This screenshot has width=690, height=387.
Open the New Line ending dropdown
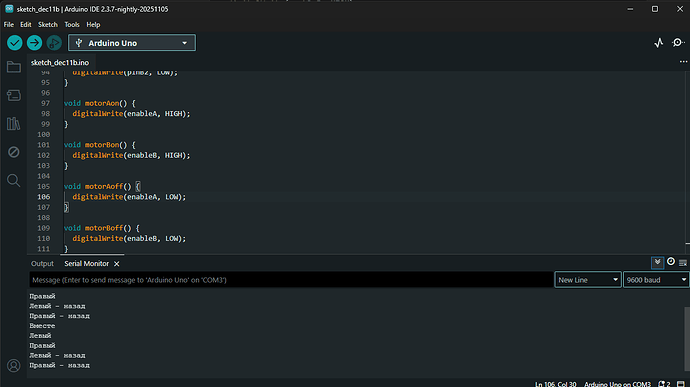(588, 280)
